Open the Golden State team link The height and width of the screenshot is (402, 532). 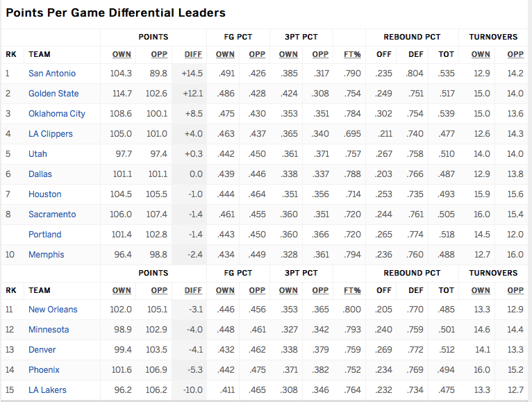53,94
